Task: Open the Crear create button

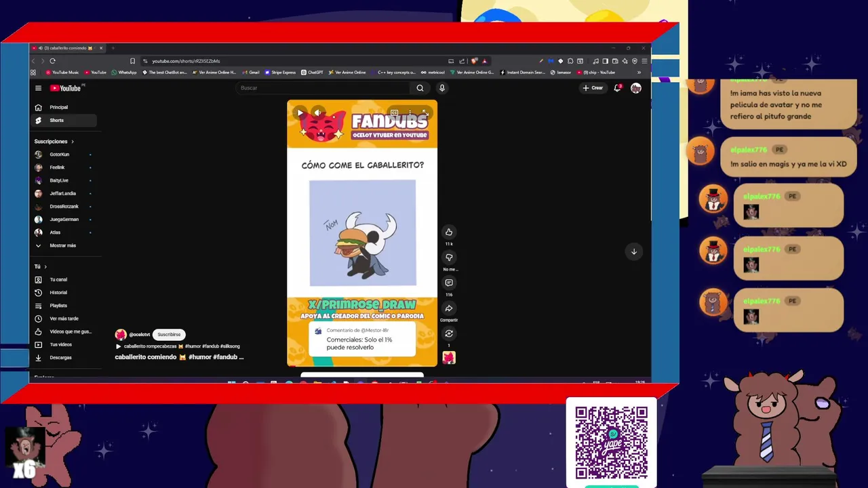Action: [593, 88]
